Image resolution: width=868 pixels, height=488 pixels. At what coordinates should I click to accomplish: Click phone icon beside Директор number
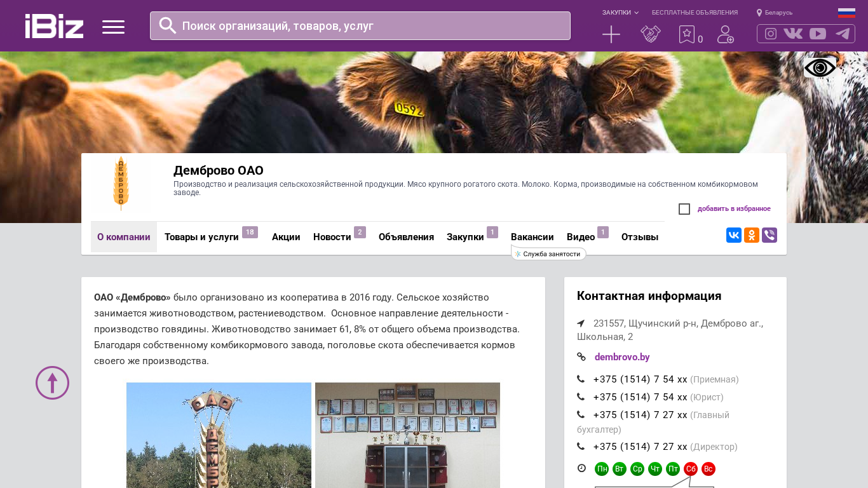tap(581, 447)
